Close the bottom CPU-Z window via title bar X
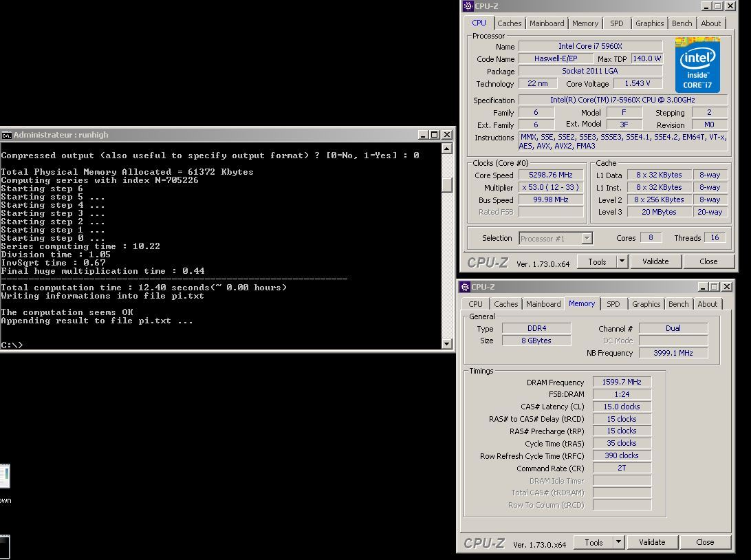Viewport: 751px width, 560px height. [x=727, y=287]
